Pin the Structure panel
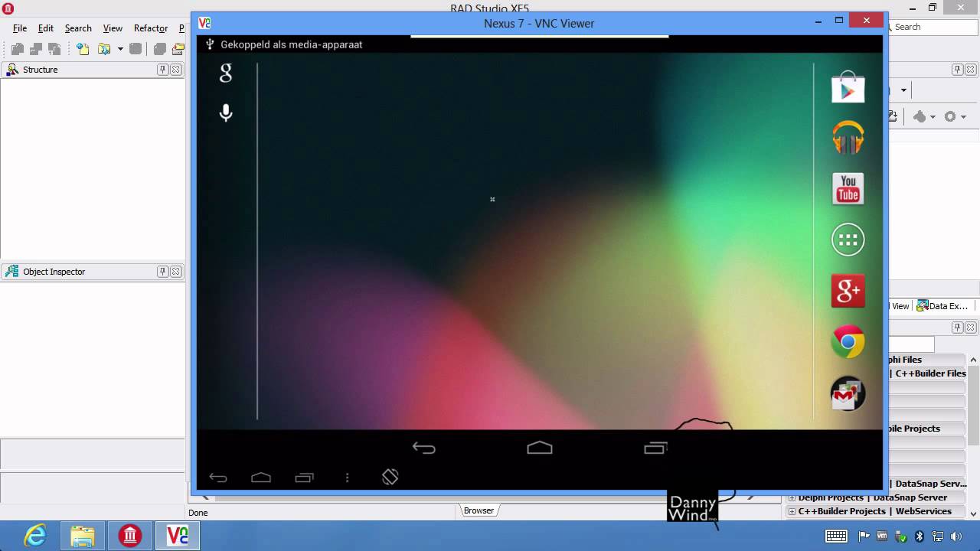The height and width of the screenshot is (551, 980). coord(162,70)
